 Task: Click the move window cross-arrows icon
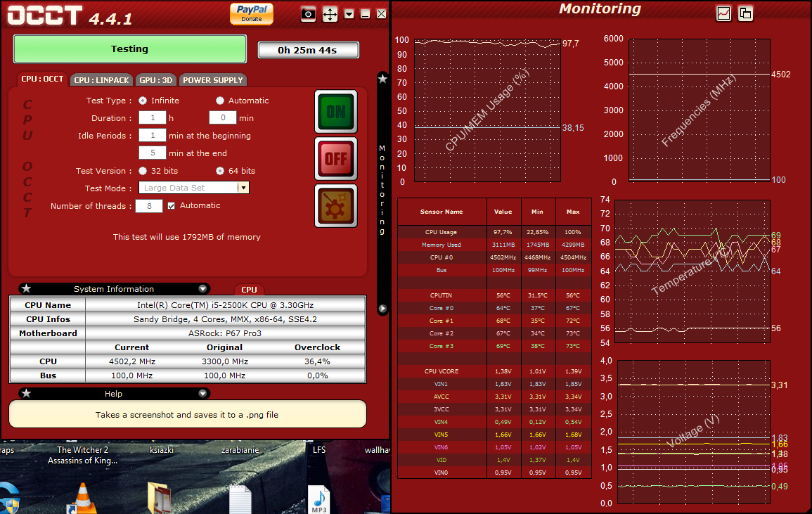point(330,14)
